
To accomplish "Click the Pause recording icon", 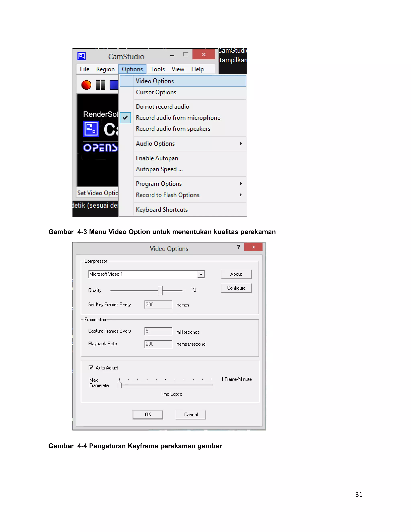I will coord(100,85).
